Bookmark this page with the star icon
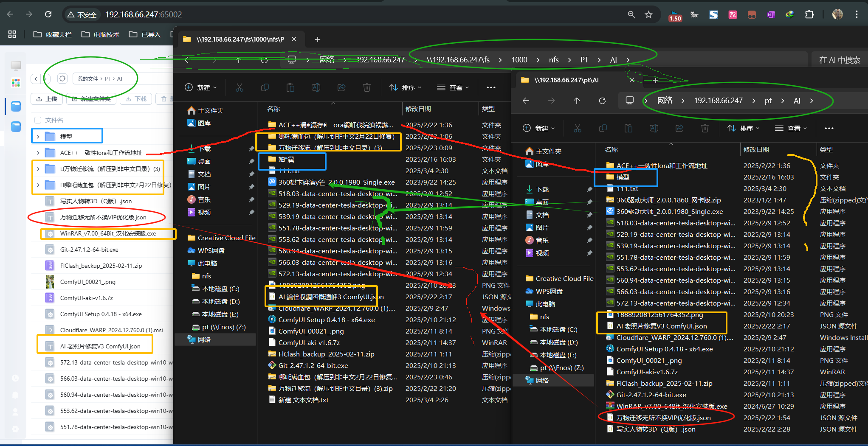The height and width of the screenshot is (446, 868). click(x=648, y=14)
